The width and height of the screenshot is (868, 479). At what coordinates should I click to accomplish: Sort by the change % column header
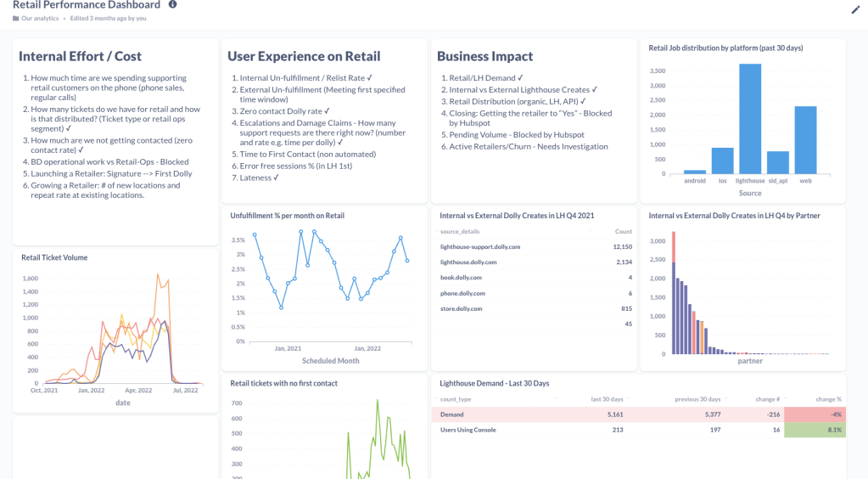point(827,398)
